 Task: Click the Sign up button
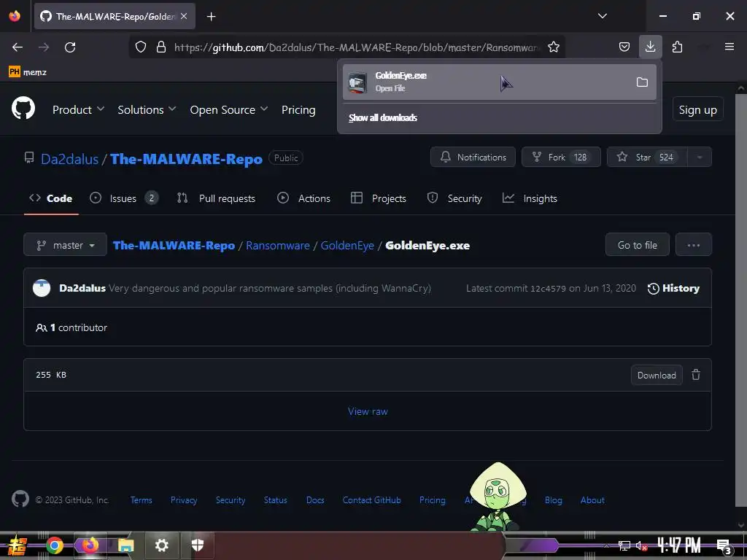[x=697, y=109]
